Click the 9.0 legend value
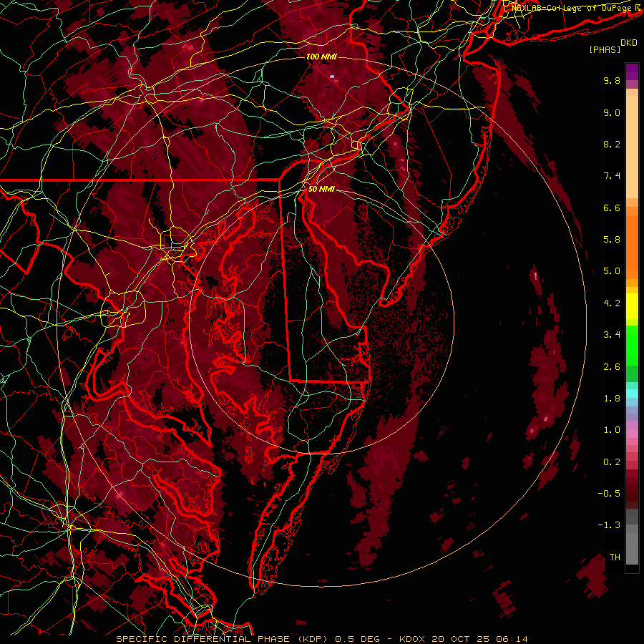This screenshot has height=644, width=644. (x=612, y=112)
